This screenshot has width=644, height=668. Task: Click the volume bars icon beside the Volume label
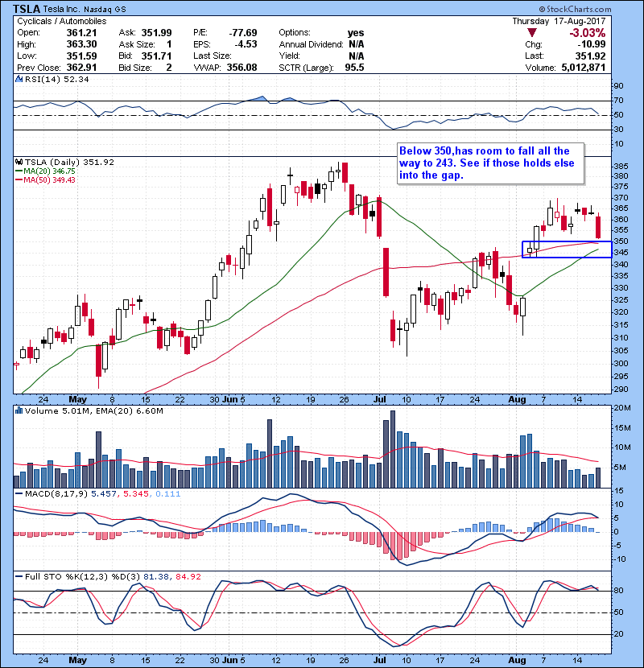tap(19, 410)
